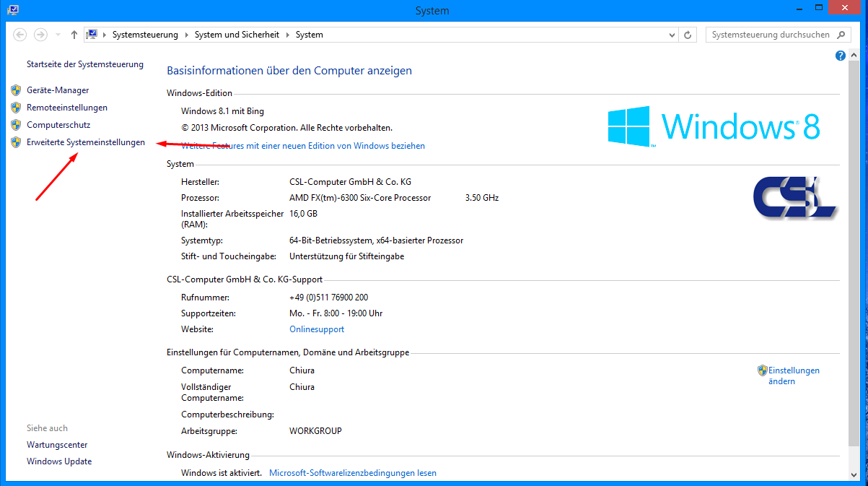Select the WORKGROUP value

[315, 431]
